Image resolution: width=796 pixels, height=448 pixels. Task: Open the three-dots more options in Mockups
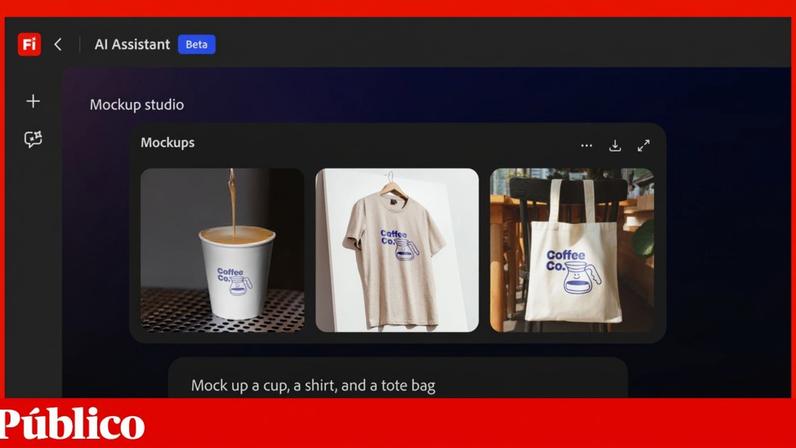[x=586, y=146]
